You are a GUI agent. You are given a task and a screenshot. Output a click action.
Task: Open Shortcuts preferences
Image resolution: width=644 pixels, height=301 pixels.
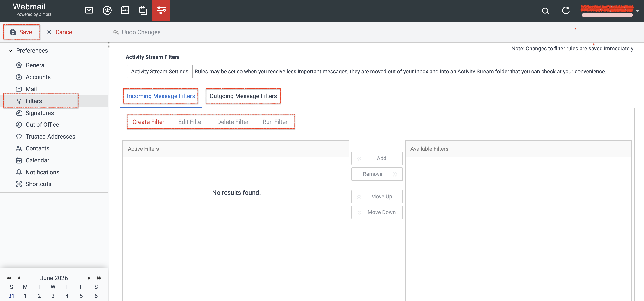click(38, 184)
